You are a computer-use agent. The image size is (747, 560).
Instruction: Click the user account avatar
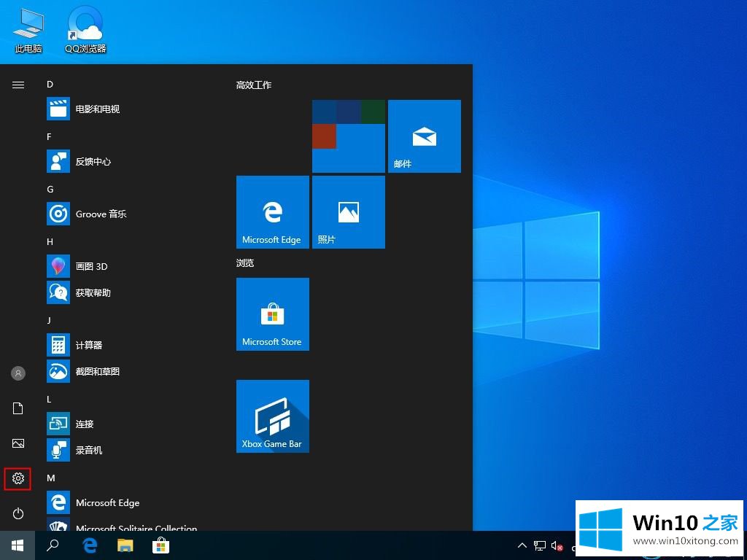coord(18,373)
